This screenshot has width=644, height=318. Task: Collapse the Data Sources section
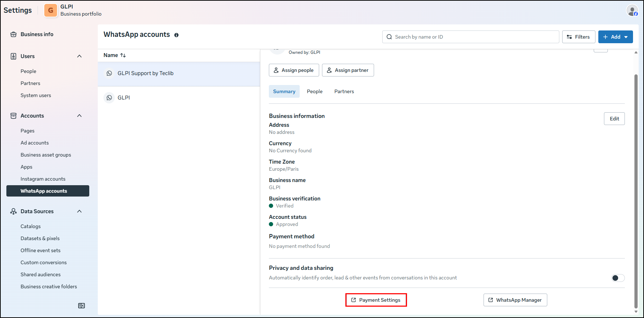(x=79, y=211)
